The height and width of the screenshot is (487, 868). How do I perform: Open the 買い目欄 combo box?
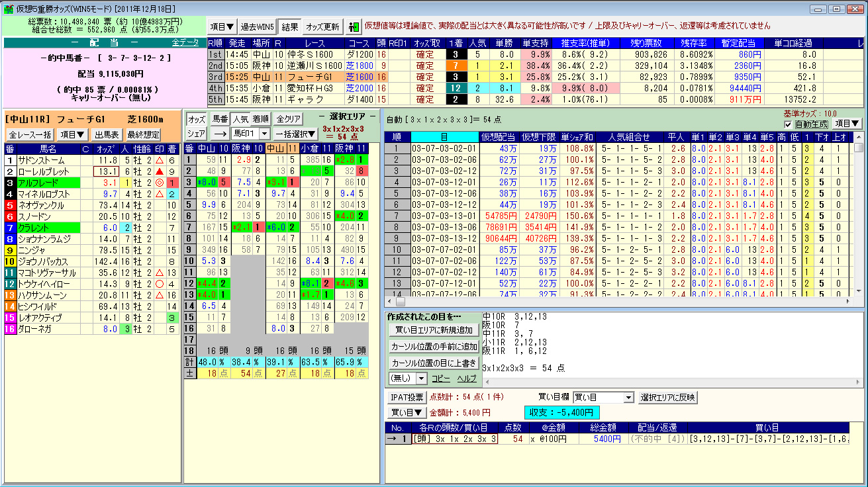point(603,398)
